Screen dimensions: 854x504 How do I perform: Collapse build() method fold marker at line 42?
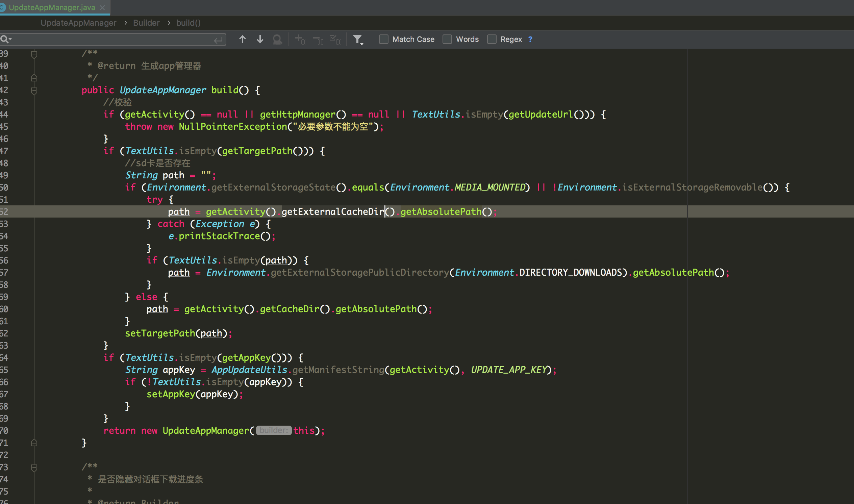pos(34,90)
